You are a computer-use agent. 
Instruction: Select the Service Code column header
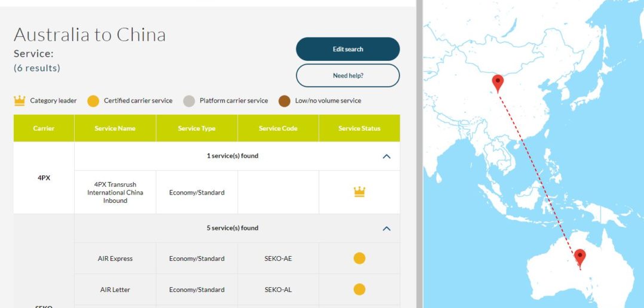278,128
